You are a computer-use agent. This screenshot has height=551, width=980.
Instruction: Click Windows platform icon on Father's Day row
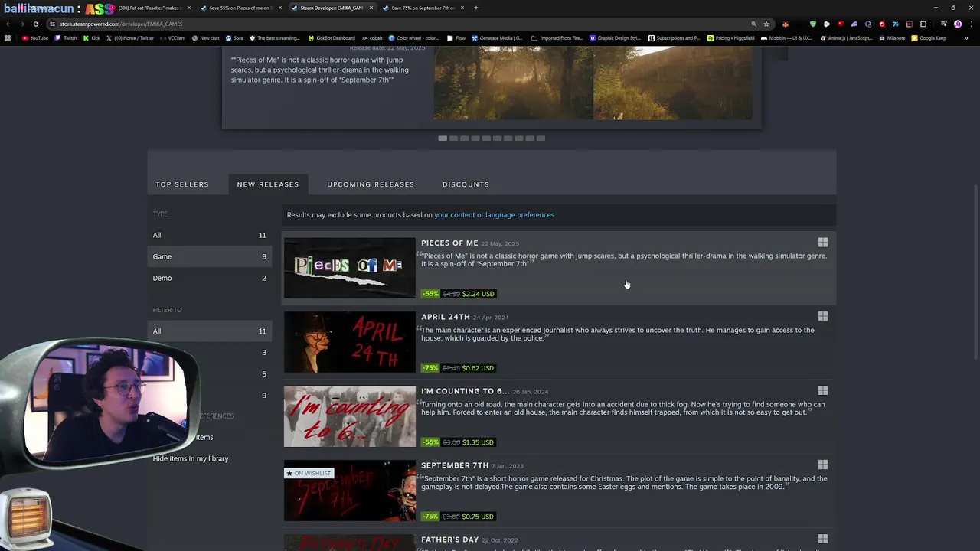(x=823, y=539)
